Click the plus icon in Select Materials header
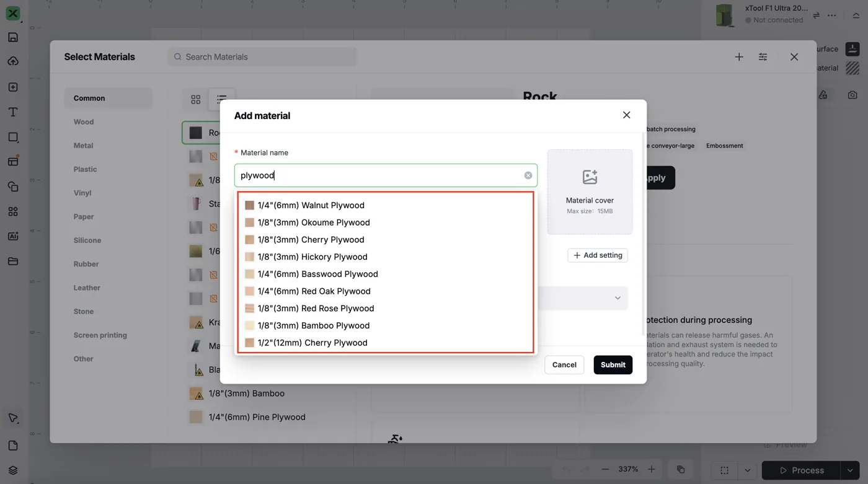This screenshot has height=484, width=868. [739, 57]
